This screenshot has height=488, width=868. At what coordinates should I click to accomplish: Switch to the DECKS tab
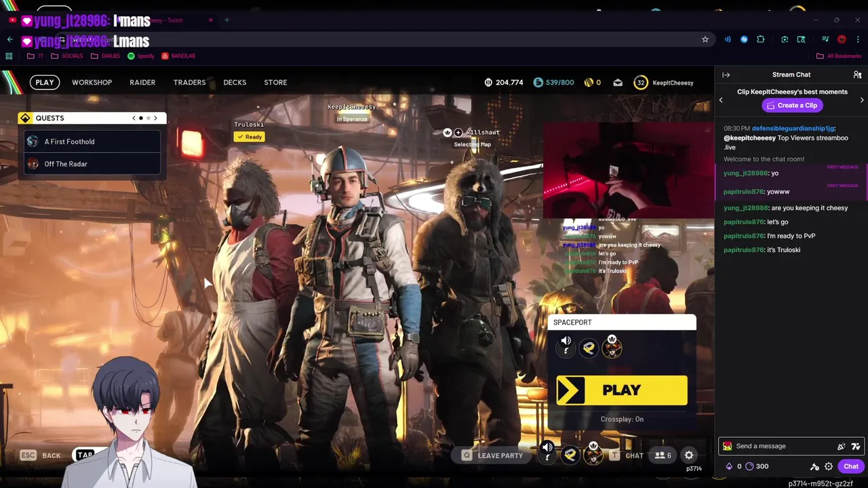coord(235,82)
